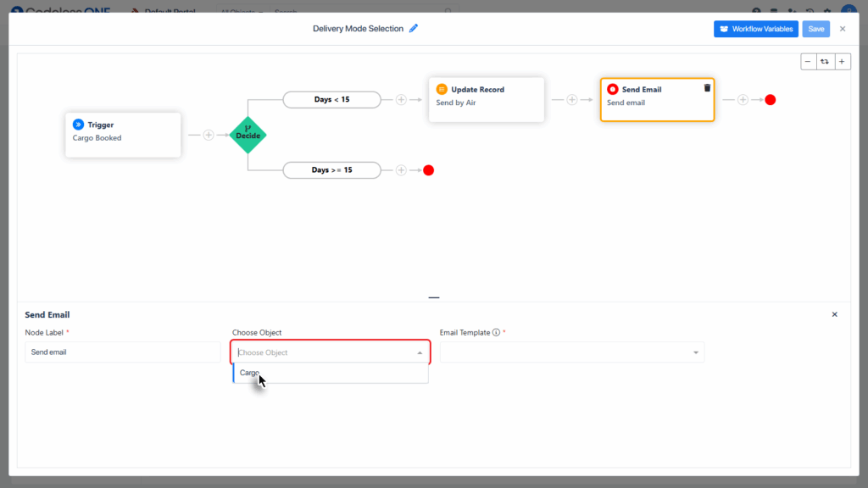Open the Days < 15 branch condition
868x488 pixels.
(x=331, y=99)
